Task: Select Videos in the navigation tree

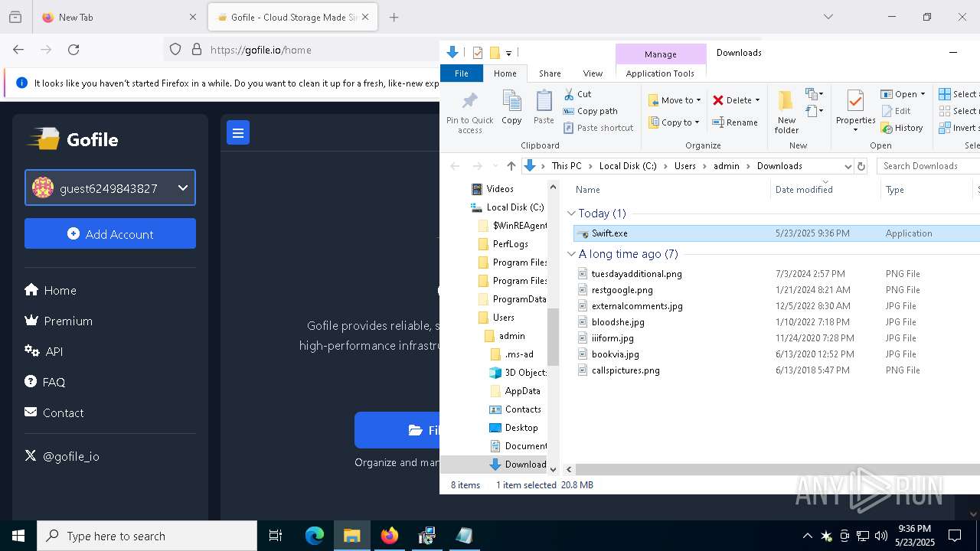Action: tap(492, 189)
